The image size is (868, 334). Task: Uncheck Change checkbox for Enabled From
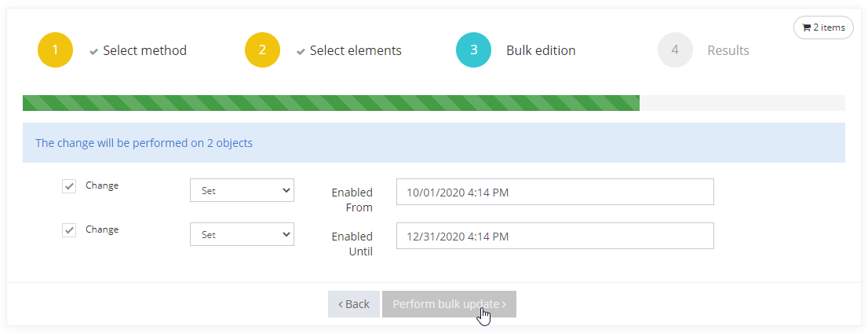pos(69,186)
